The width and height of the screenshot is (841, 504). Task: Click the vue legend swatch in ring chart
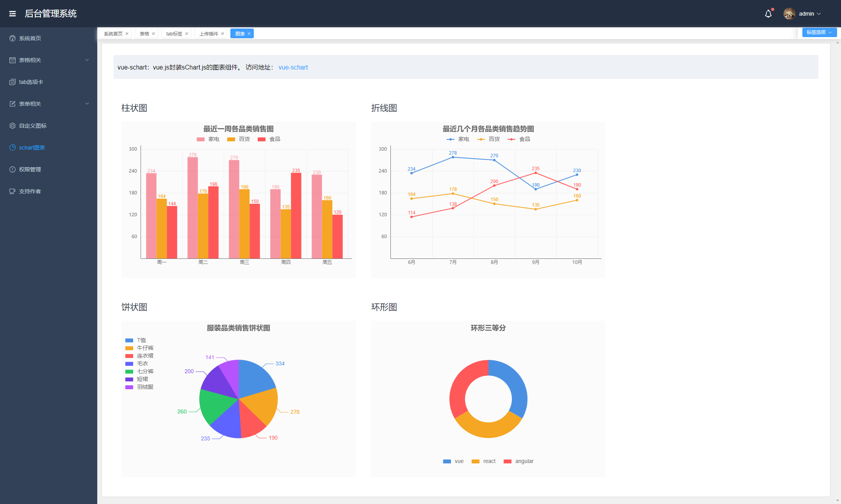pyautogui.click(x=447, y=461)
